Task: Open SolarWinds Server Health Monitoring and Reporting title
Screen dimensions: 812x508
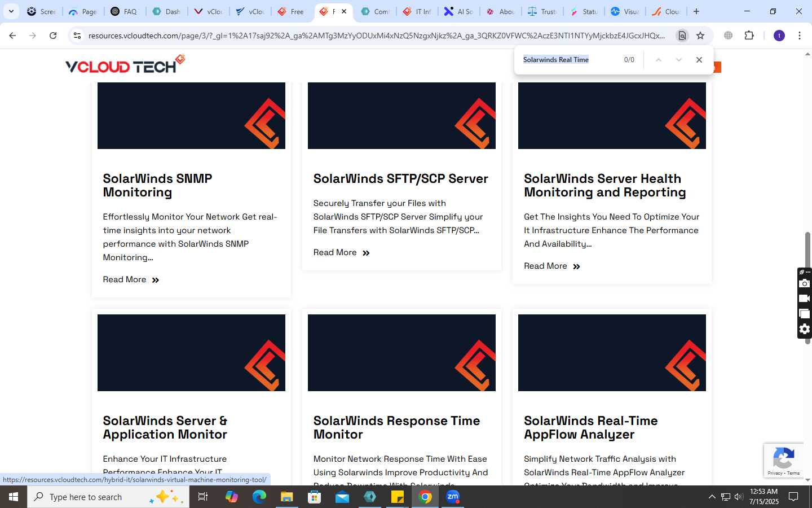Action: [x=604, y=185]
